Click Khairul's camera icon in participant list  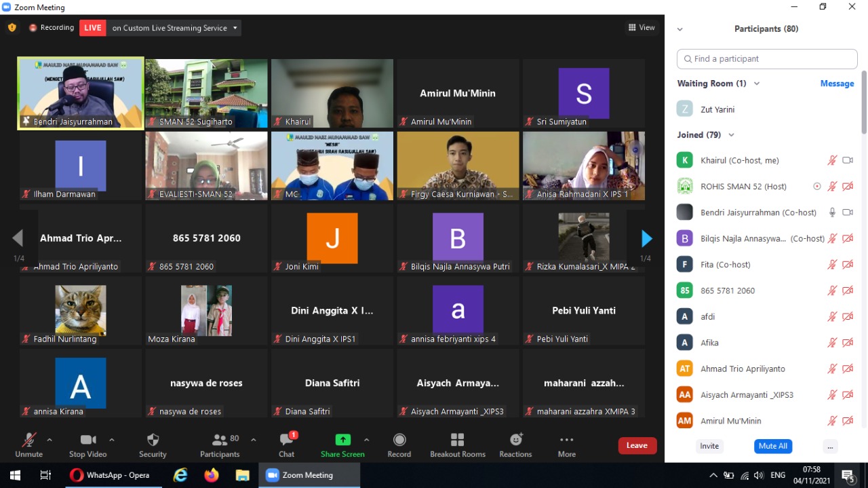(x=847, y=161)
